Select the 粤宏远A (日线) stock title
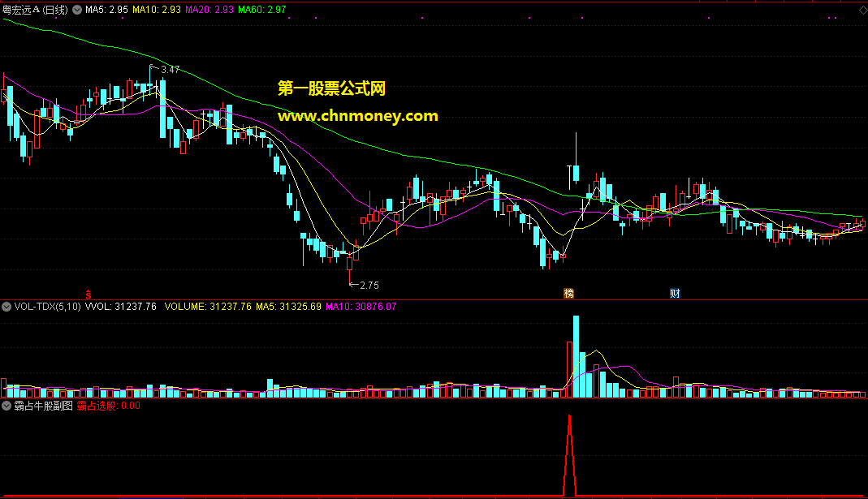This screenshot has width=868, height=499. [35, 10]
